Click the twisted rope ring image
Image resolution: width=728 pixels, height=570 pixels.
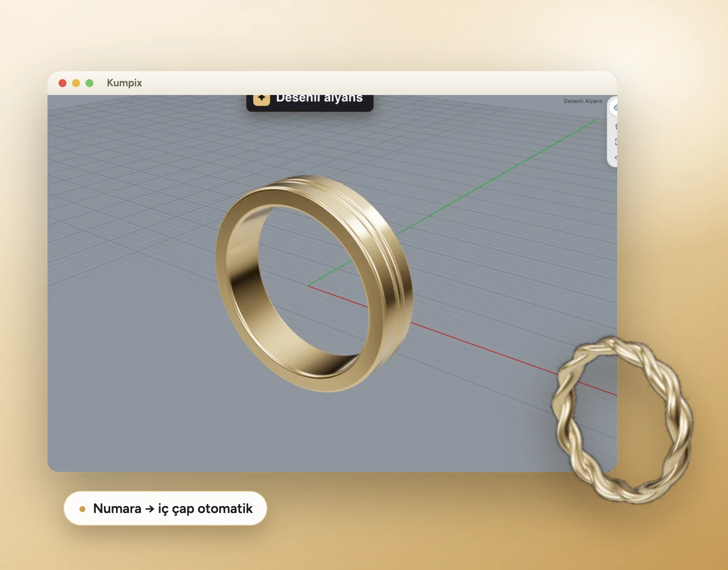[x=622, y=420]
